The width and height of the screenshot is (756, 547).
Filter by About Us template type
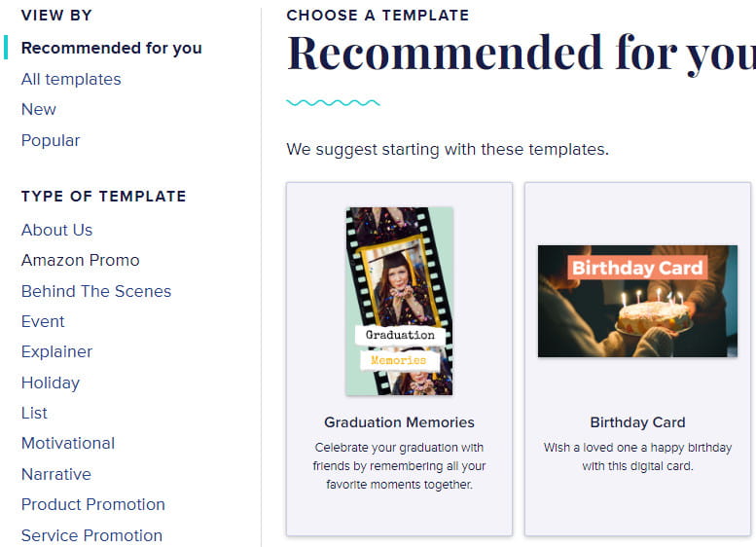pos(56,230)
